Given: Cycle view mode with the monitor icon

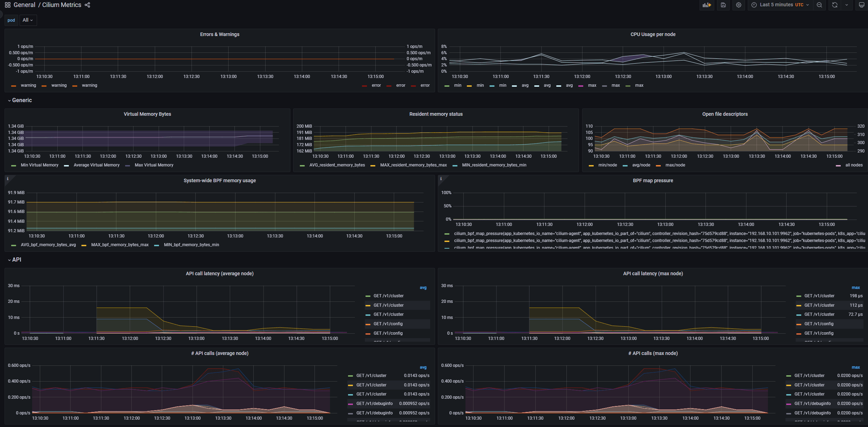Looking at the screenshot, I should point(861,5).
